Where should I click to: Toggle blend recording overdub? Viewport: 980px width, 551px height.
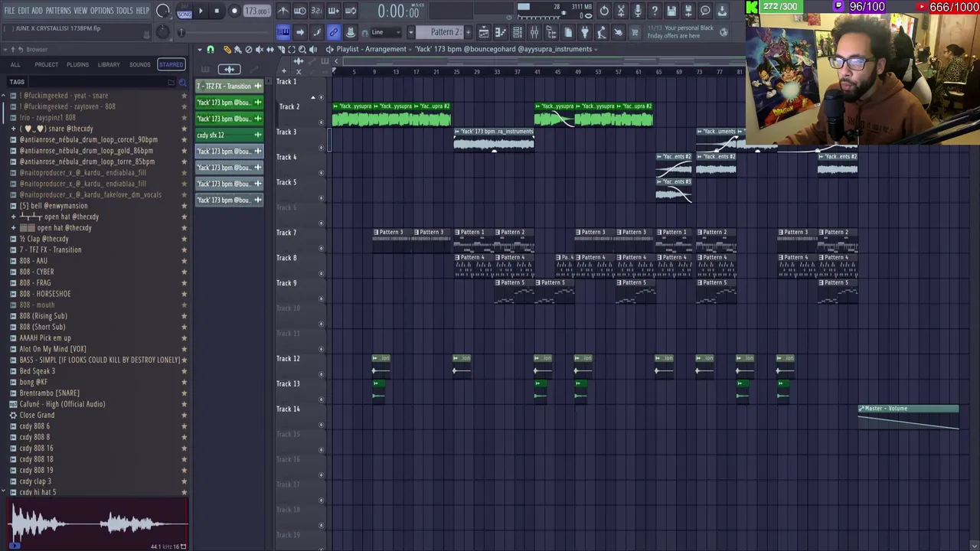pyautogui.click(x=334, y=11)
